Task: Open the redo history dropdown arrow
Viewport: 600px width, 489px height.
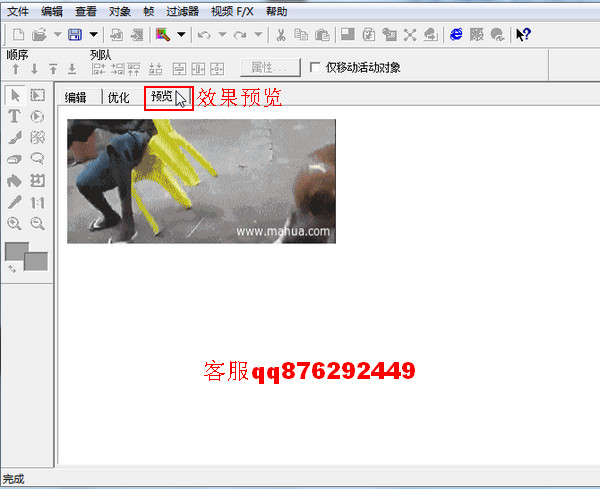Action: click(258, 35)
